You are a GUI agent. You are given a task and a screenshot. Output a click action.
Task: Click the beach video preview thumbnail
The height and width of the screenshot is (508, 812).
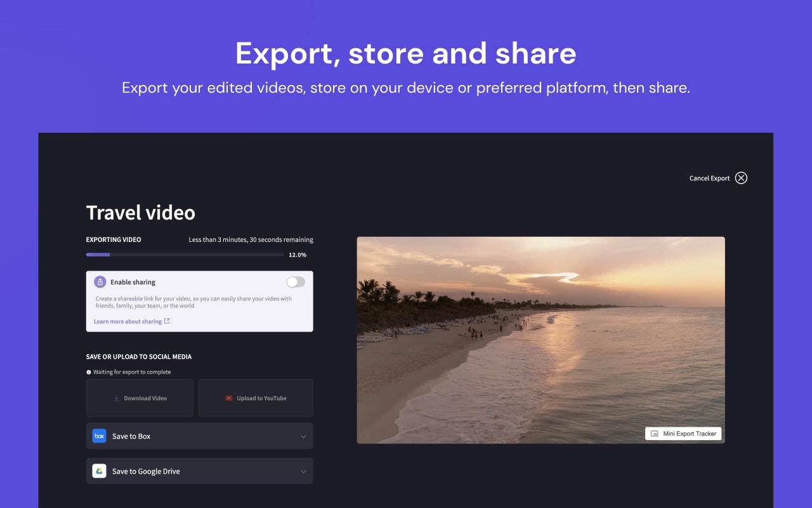coord(541,340)
